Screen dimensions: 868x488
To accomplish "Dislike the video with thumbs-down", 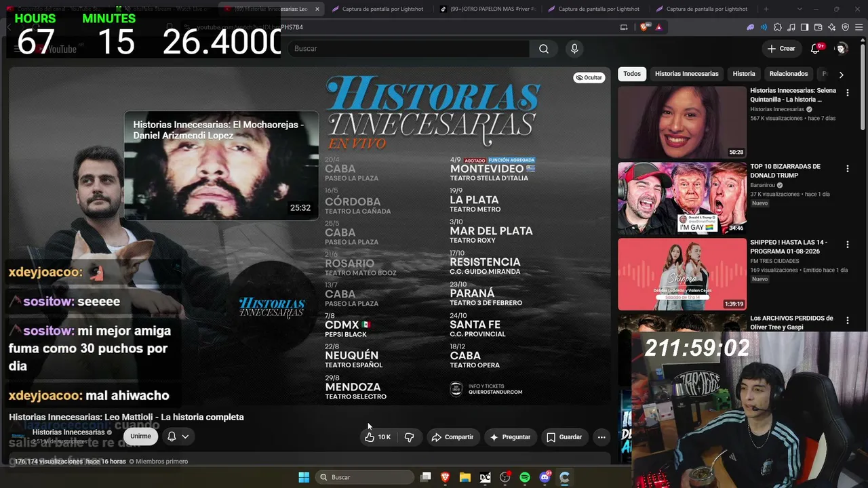I will [x=409, y=437].
